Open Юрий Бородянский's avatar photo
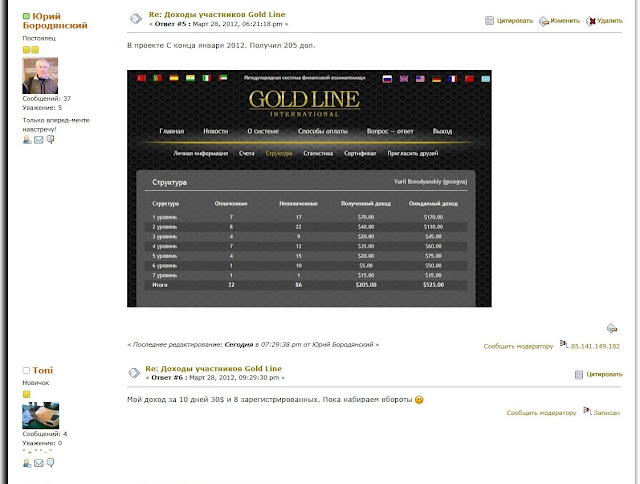This screenshot has width=640, height=484. point(40,76)
